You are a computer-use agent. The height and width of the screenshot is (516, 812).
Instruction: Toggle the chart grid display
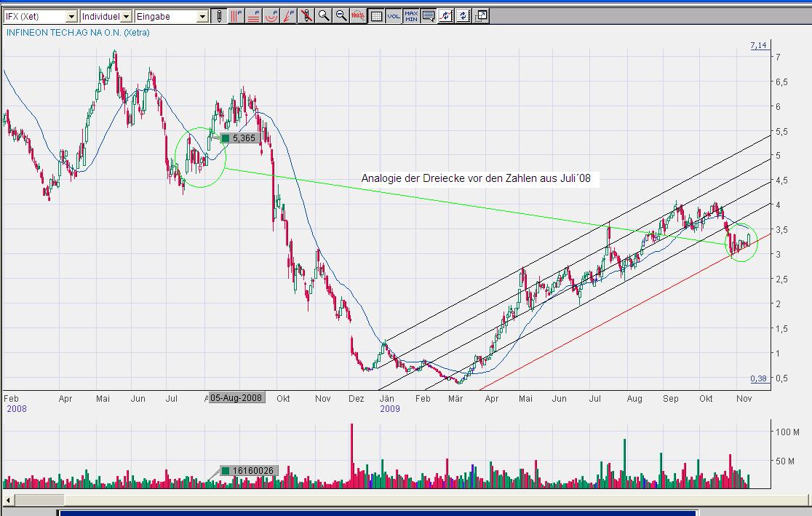(376, 16)
